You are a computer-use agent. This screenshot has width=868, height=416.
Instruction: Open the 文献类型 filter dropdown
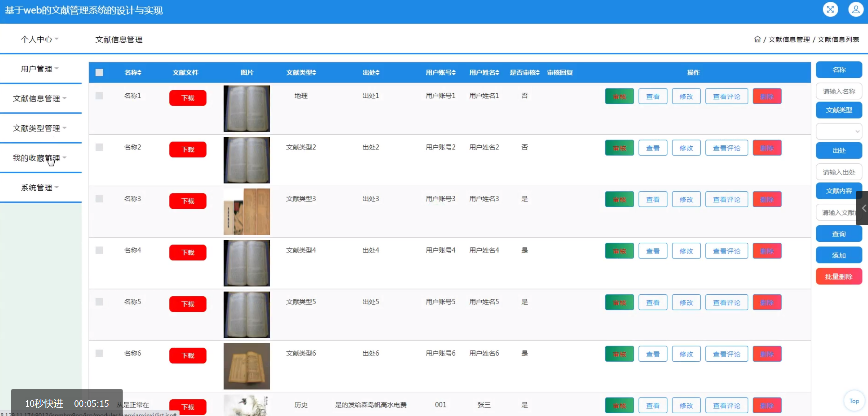839,131
